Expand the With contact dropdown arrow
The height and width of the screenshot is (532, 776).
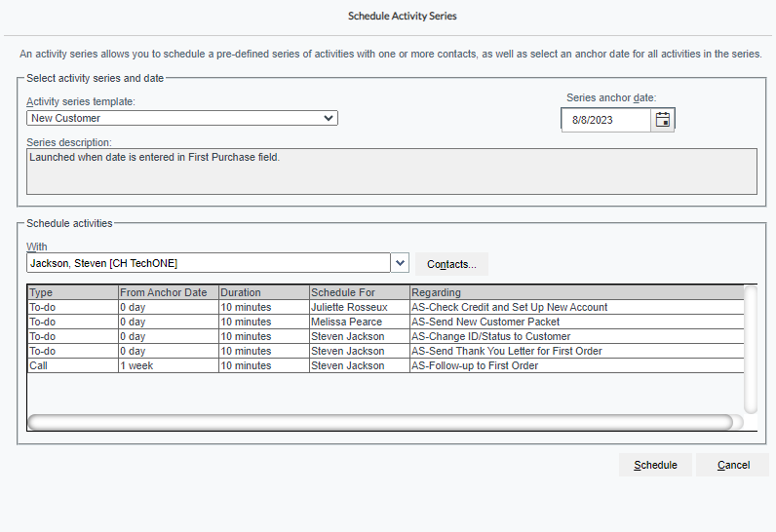click(400, 263)
